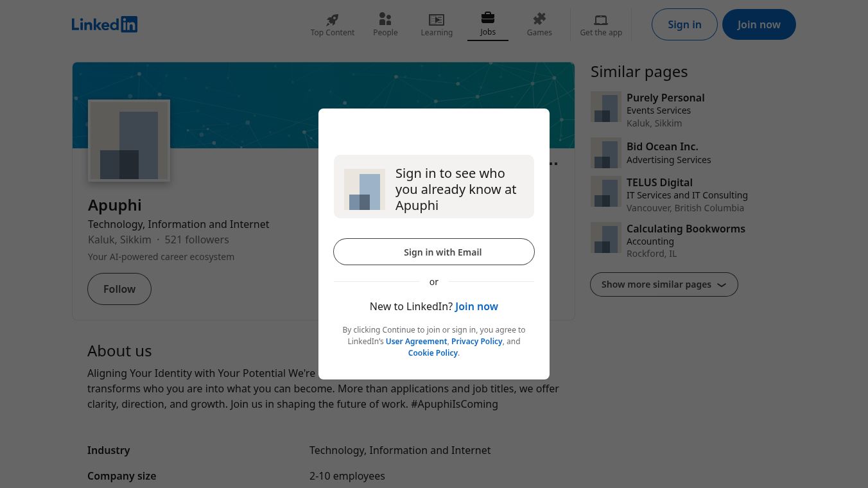Choose Sign in with Email
868x488 pixels.
[x=434, y=252]
